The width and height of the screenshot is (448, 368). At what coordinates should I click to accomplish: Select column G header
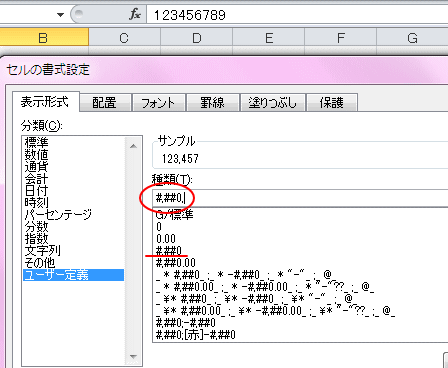tap(412, 37)
